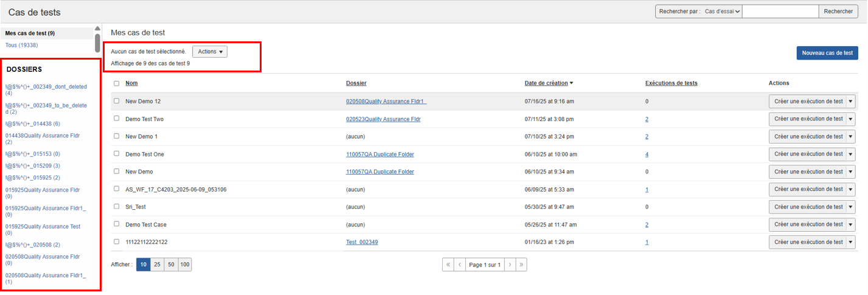Select Tous (19338) in the sidebar
Screen dimensions: 868x295
21,45
